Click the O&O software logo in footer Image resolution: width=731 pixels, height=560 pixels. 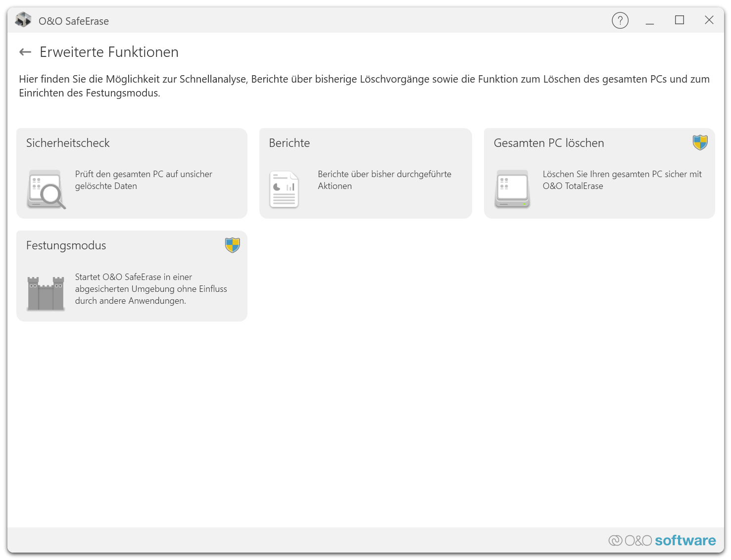click(662, 540)
